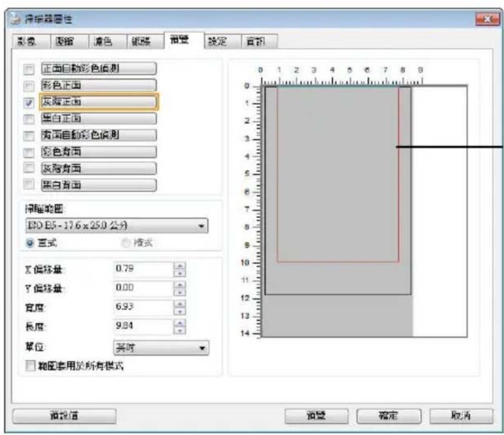Increase X偏移量 with its up arrow
This screenshot has width=504, height=435.
click(x=180, y=266)
